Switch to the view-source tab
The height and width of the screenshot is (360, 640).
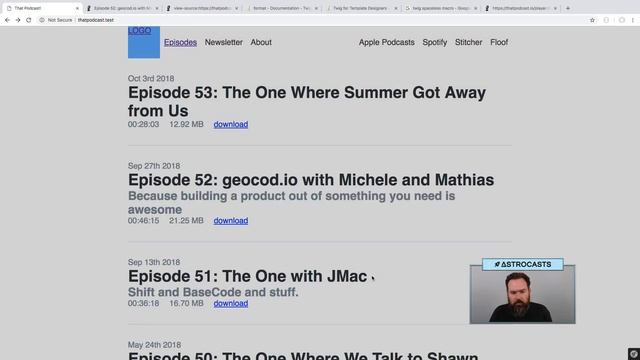[202, 8]
